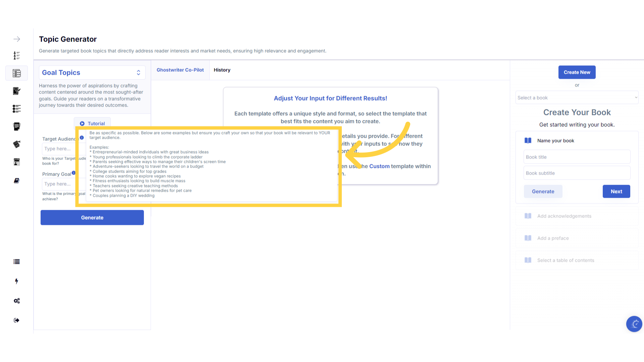Click the logout icon in sidebar
Screen dimensions: 644x362
click(x=17, y=320)
